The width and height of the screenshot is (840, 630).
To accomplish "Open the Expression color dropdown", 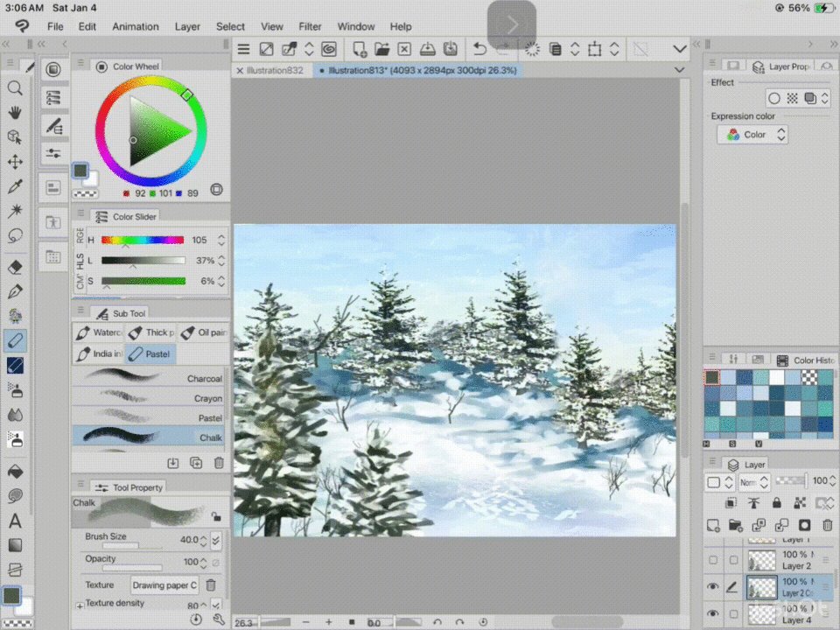I will (752, 135).
